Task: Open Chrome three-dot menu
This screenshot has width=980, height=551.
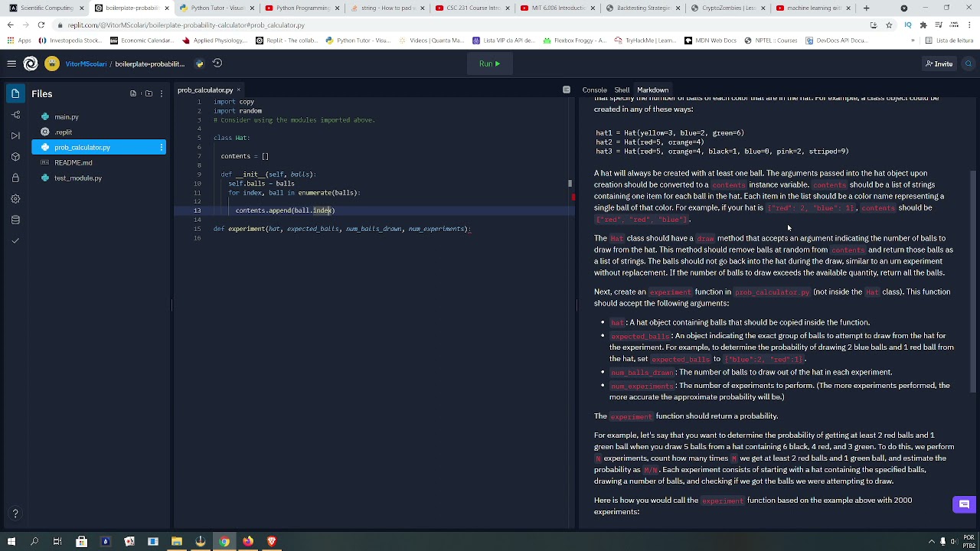Action: (969, 24)
